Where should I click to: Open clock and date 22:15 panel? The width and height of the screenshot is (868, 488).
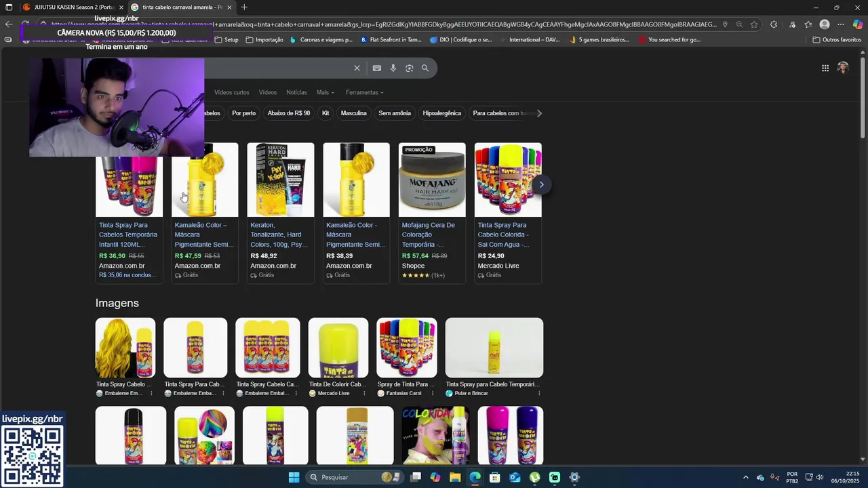click(x=845, y=477)
